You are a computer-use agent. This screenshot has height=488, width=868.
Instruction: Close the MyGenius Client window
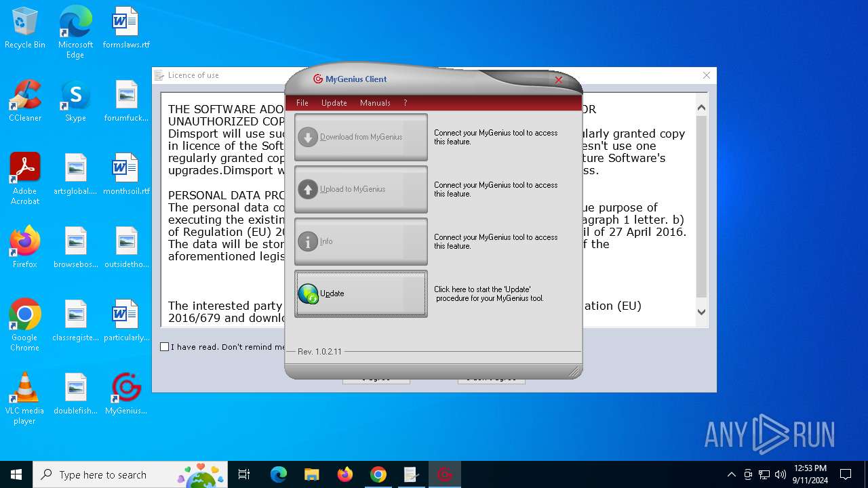click(x=559, y=80)
